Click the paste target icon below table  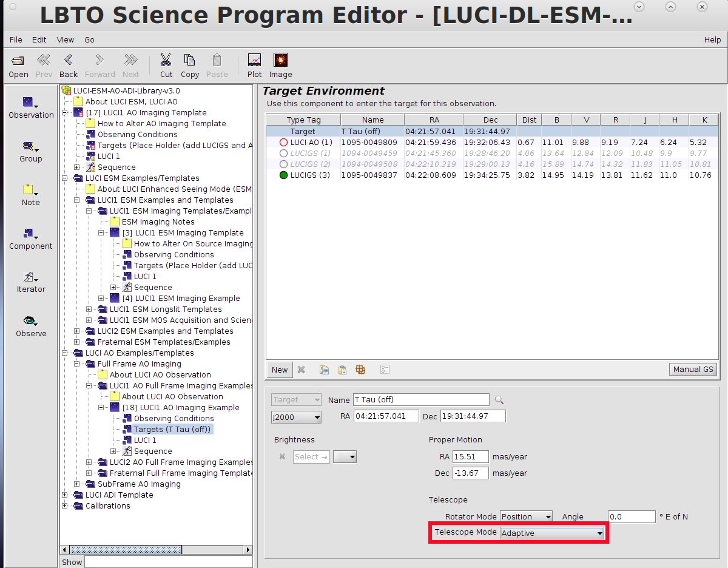pyautogui.click(x=342, y=370)
